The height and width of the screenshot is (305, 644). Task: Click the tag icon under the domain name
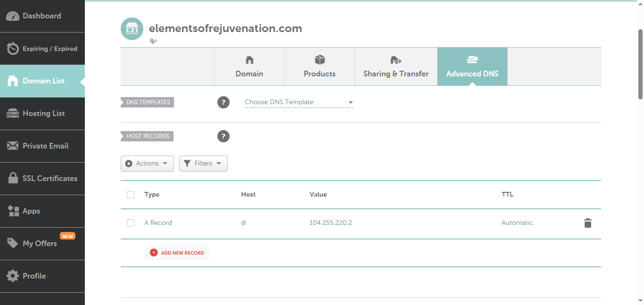point(153,41)
